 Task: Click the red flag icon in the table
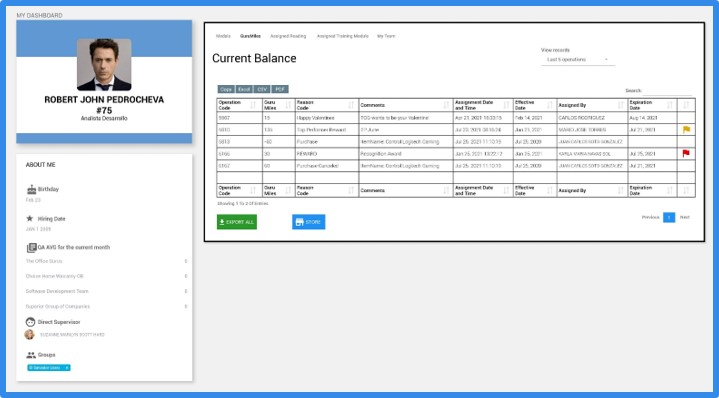point(686,153)
